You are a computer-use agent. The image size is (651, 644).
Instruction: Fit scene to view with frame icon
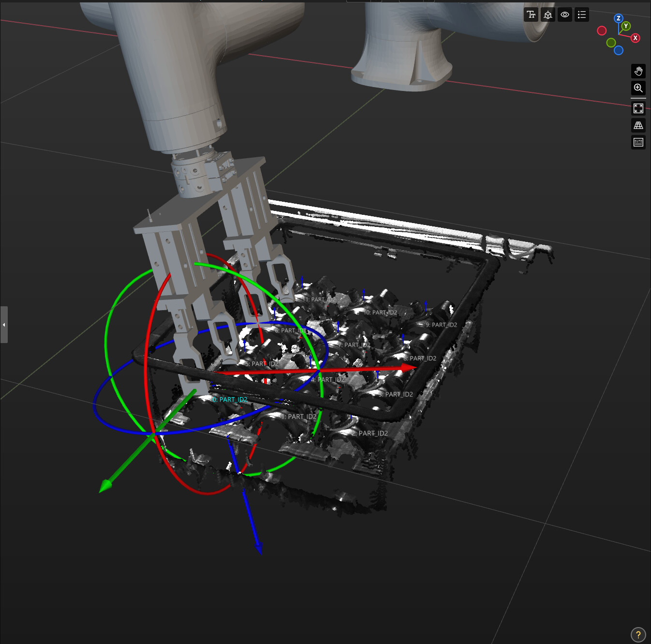point(638,108)
